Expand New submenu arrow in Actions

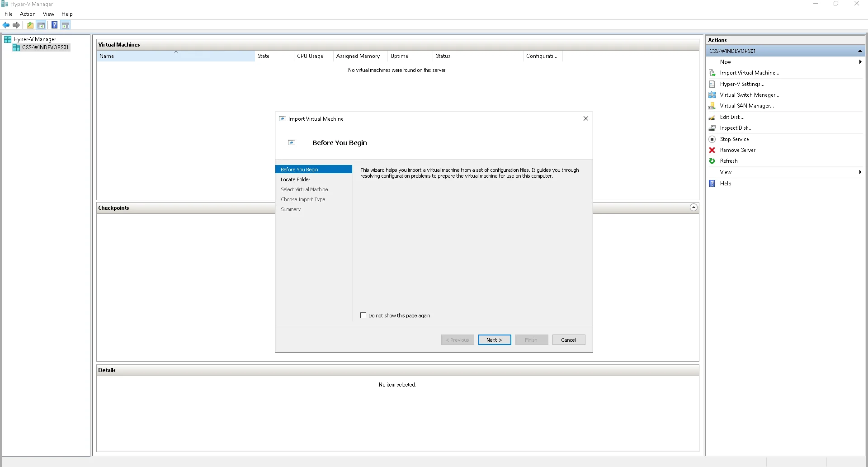pos(860,62)
